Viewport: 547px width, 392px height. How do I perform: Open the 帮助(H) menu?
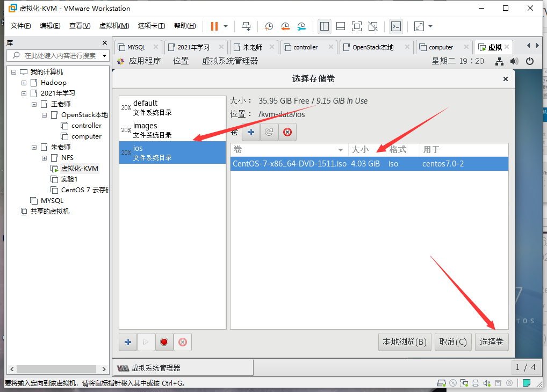(x=185, y=26)
